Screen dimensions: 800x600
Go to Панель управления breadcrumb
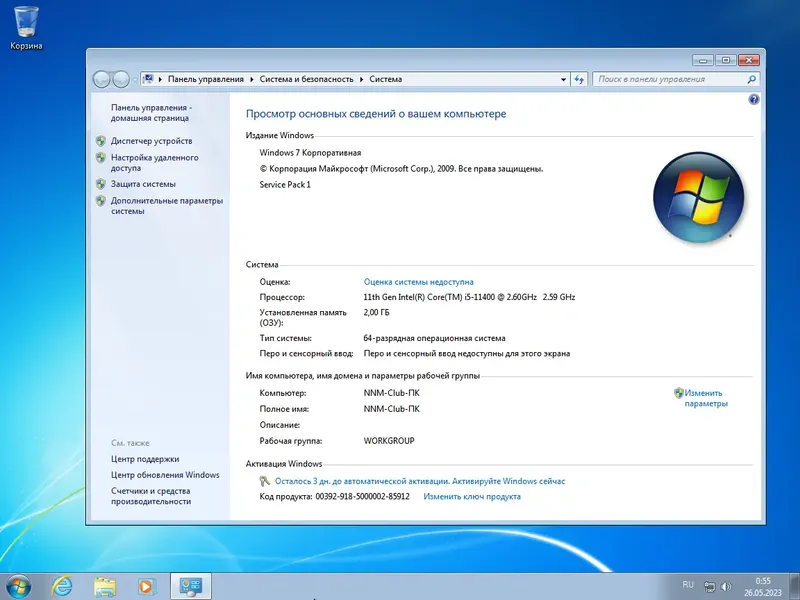click(206, 79)
